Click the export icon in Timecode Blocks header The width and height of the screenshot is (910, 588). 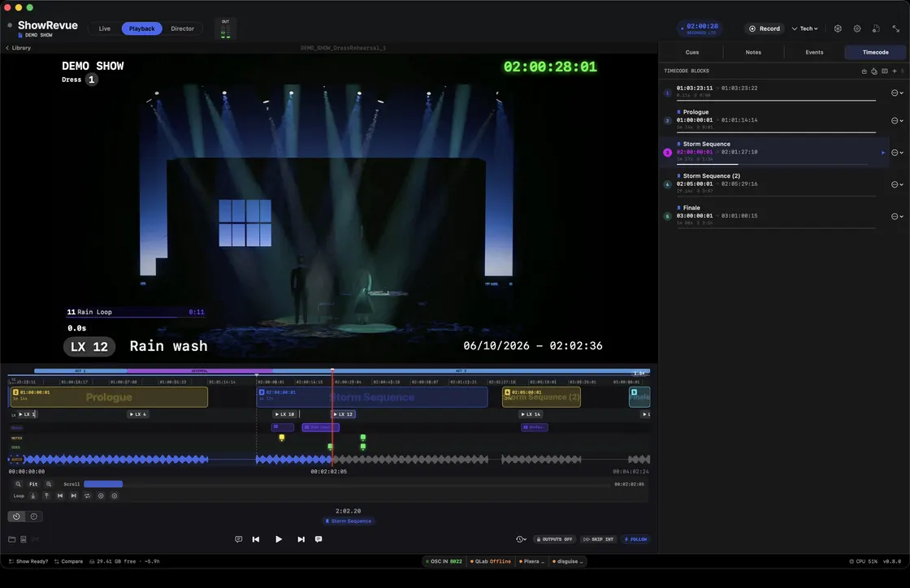[x=874, y=71]
